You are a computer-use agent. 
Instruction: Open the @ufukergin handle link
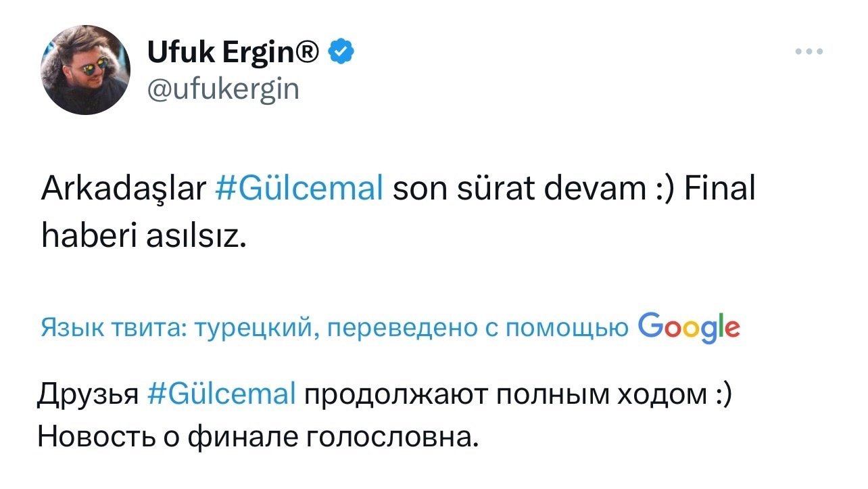(x=223, y=88)
